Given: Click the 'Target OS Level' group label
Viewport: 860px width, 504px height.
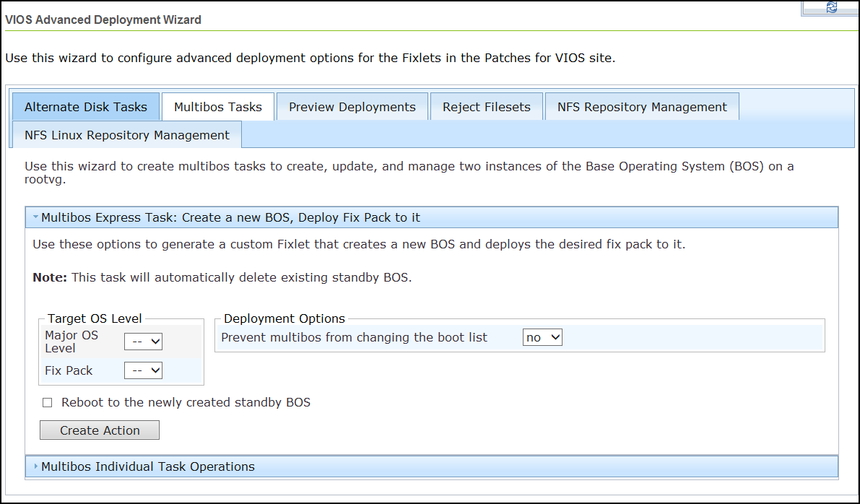Looking at the screenshot, I should pyautogui.click(x=95, y=318).
